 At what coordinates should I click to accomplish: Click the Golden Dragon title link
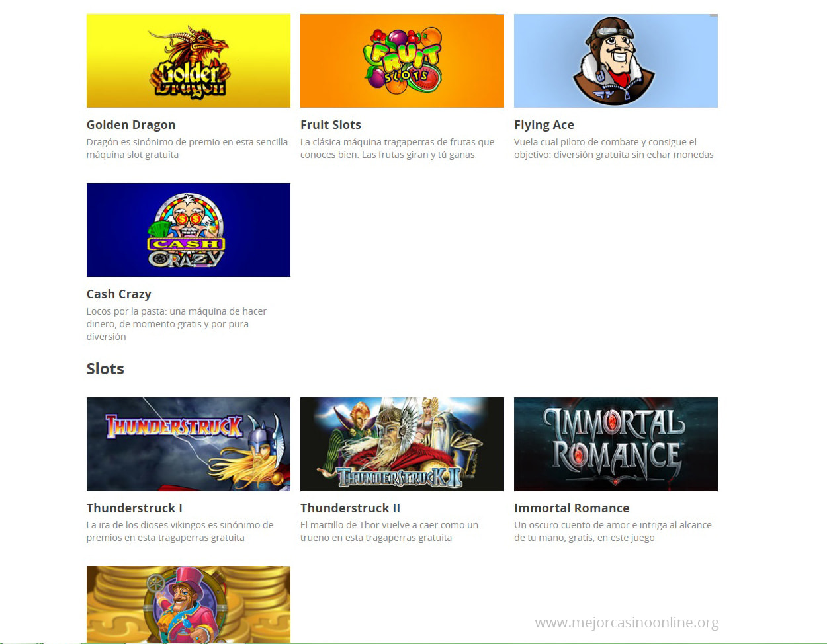click(x=131, y=125)
